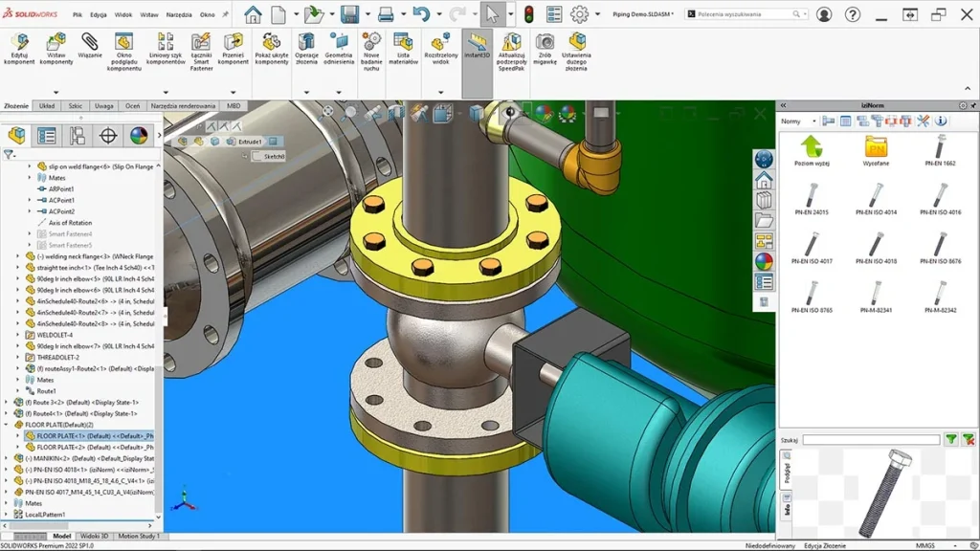Click the Polecenia wyszukiwania search box

click(x=746, y=13)
